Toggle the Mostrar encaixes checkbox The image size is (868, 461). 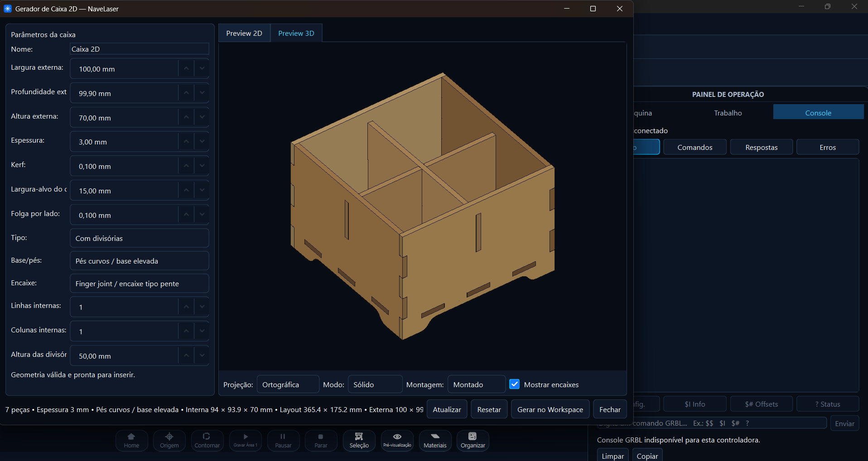pyautogui.click(x=515, y=384)
